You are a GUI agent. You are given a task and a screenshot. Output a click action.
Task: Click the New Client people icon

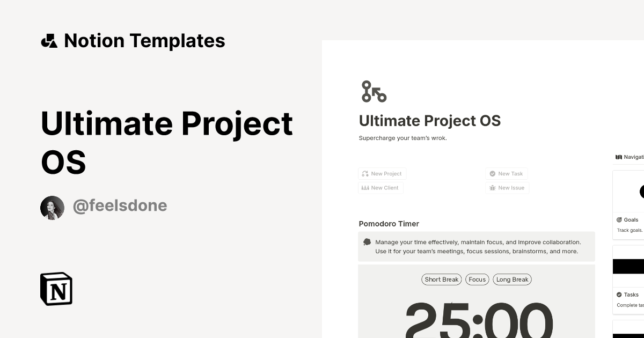(x=365, y=188)
